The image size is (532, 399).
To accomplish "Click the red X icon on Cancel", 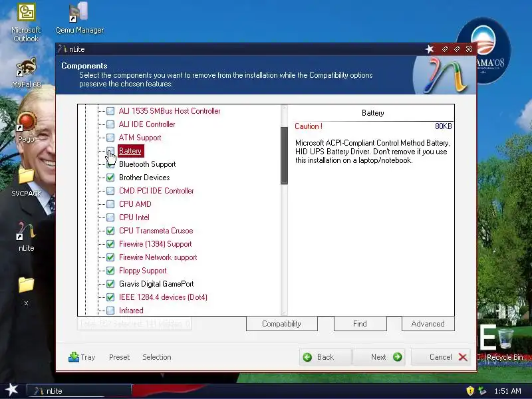I will (x=463, y=357).
